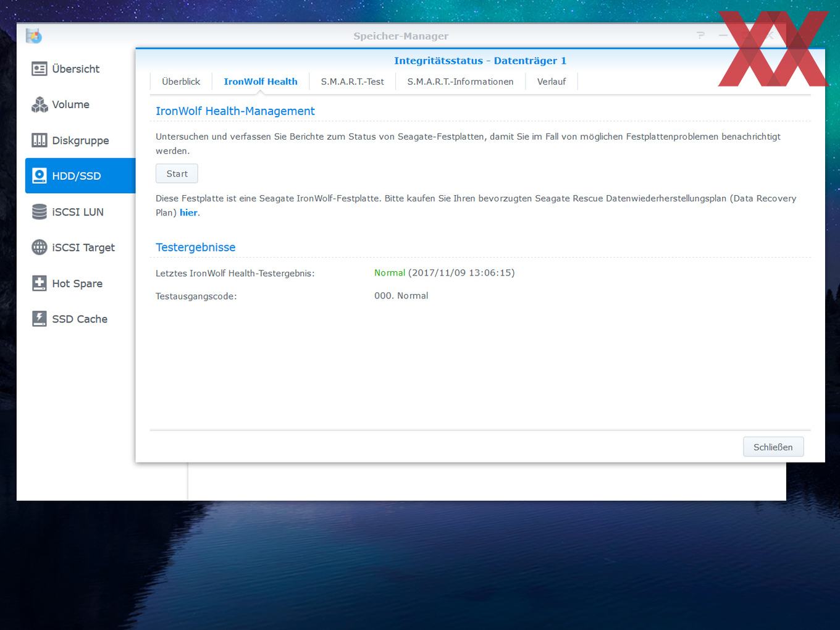
Task: Switch to the Überblick tab
Action: point(181,82)
